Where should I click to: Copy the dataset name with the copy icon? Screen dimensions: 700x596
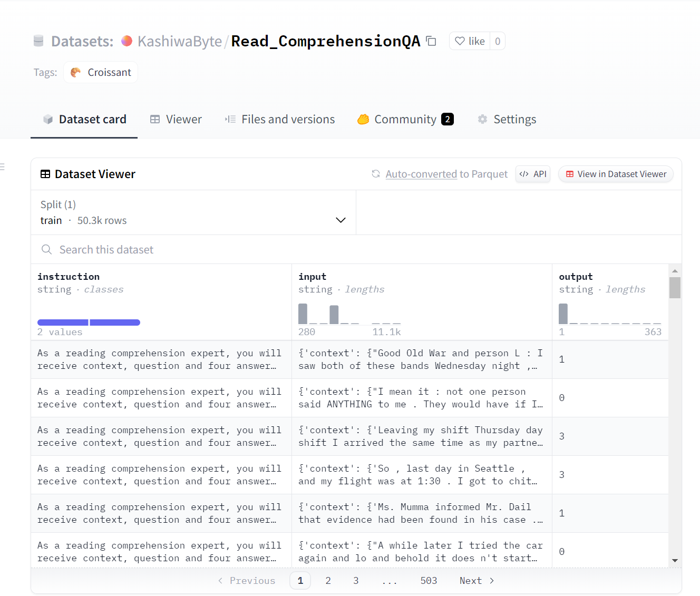coord(431,41)
